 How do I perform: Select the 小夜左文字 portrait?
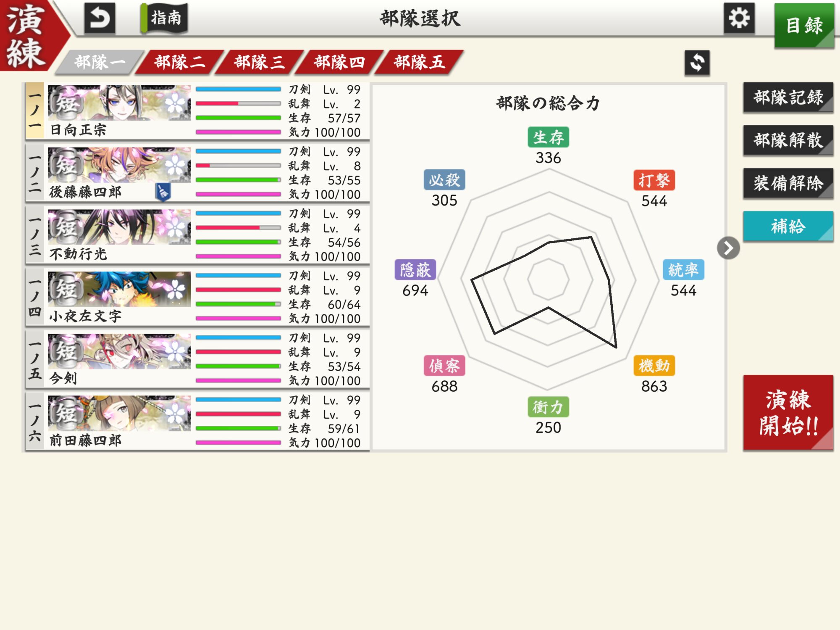click(119, 289)
